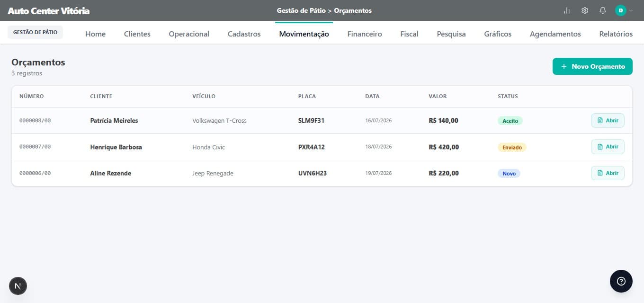Click the Enviado status badge
Image resolution: width=644 pixels, height=303 pixels.
(512, 147)
